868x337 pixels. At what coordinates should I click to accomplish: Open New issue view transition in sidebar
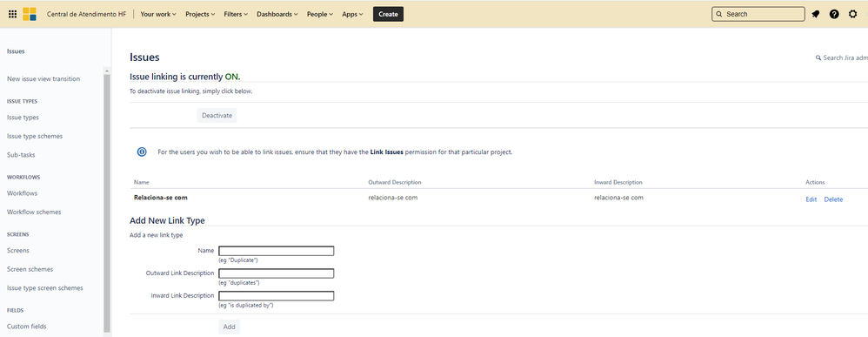pyautogui.click(x=43, y=78)
